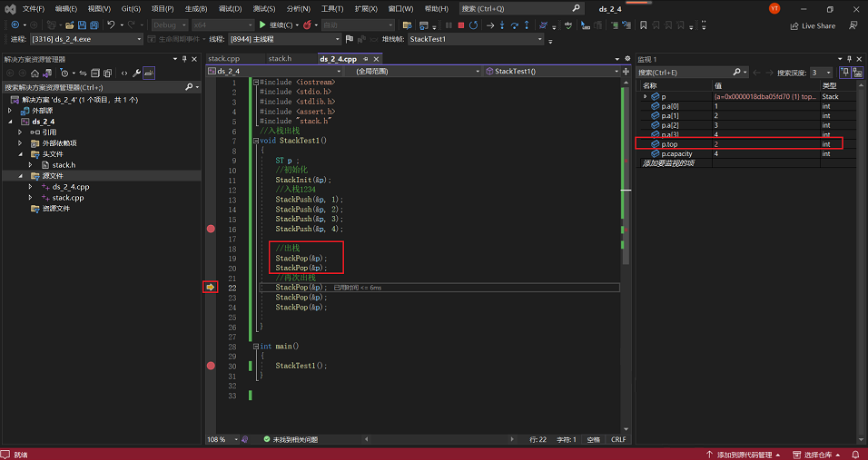868x460 pixels.
Task: Collapse the 源文件 folder node
Action: [21, 176]
